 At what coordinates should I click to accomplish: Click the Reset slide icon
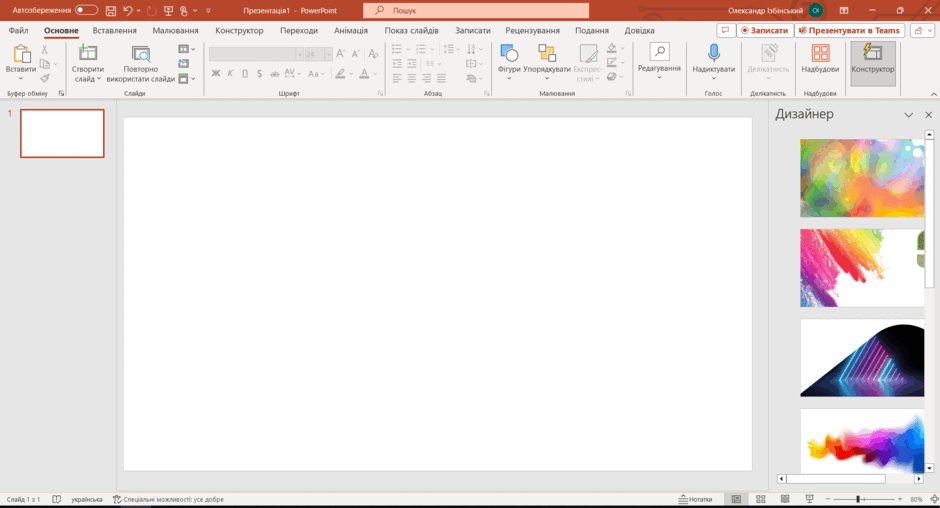click(183, 64)
